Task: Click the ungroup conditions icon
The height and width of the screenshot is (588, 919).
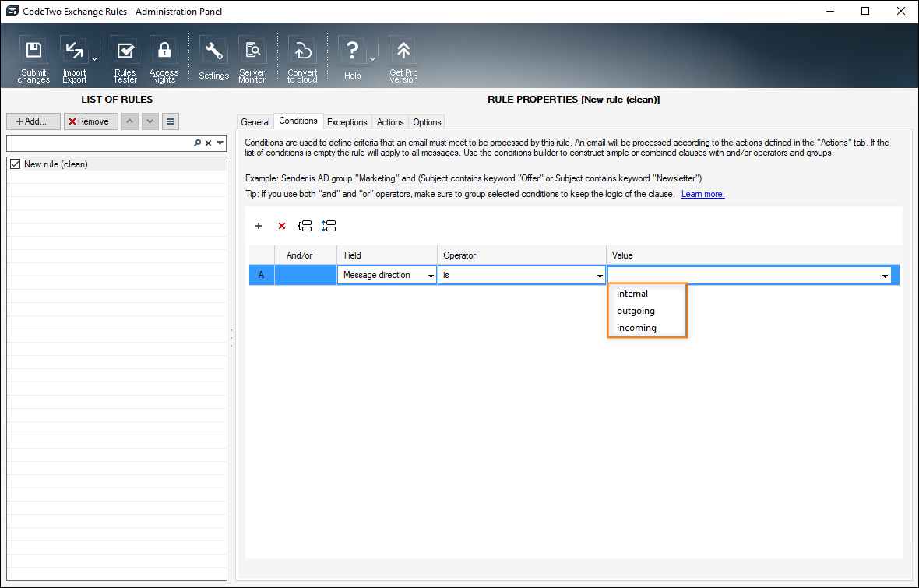Action: (x=329, y=226)
